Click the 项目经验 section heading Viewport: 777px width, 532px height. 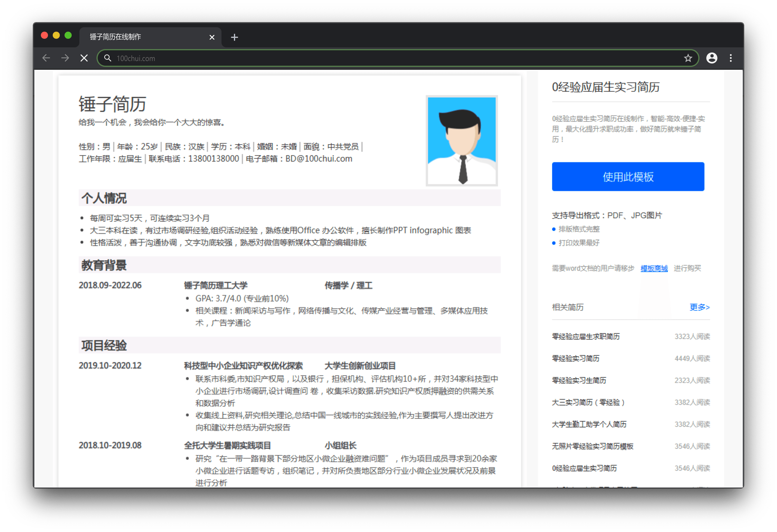[x=104, y=346]
